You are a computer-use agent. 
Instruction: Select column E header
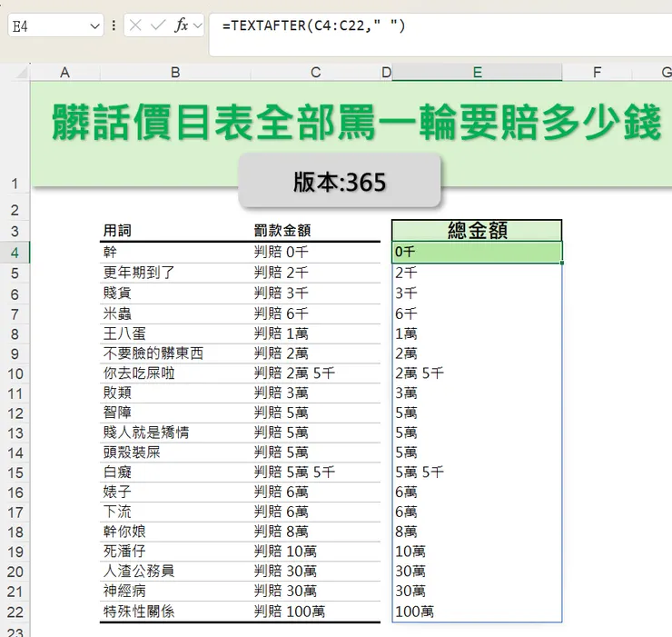(477, 72)
